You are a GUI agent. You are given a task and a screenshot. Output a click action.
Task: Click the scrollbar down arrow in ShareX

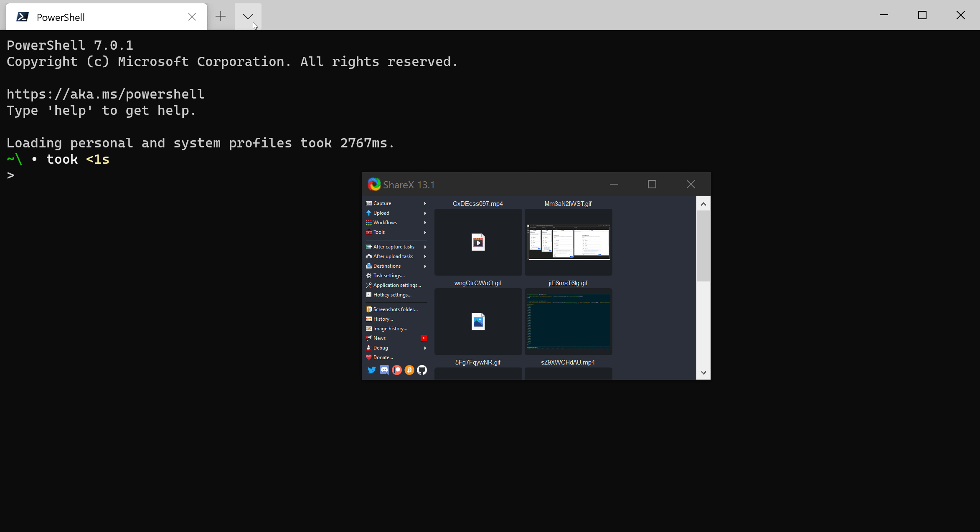click(x=703, y=373)
